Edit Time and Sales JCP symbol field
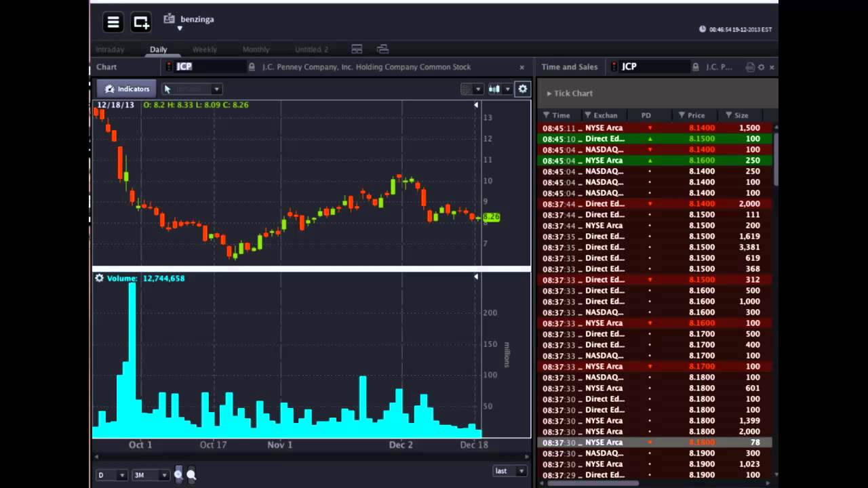This screenshot has width=868, height=488. pyautogui.click(x=654, y=66)
